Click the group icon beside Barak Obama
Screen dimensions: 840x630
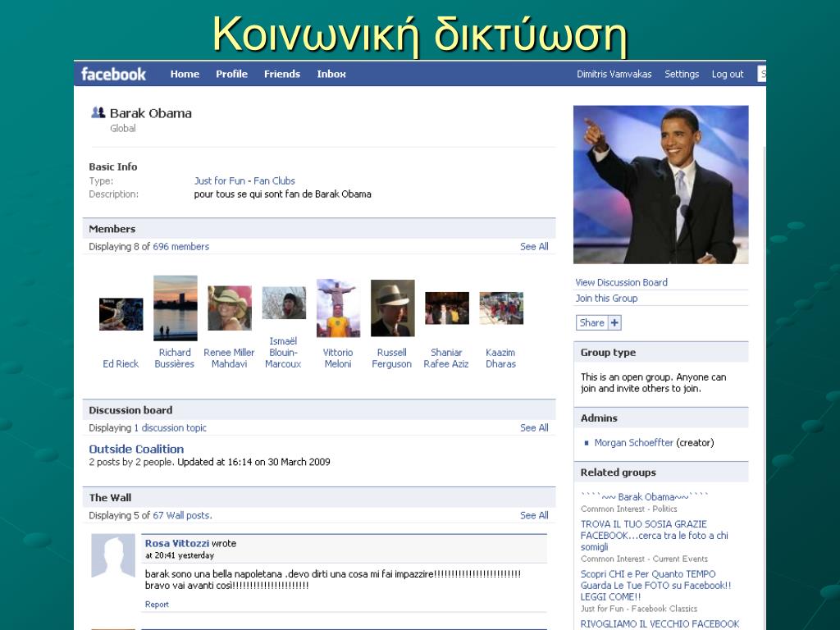tap(98, 112)
